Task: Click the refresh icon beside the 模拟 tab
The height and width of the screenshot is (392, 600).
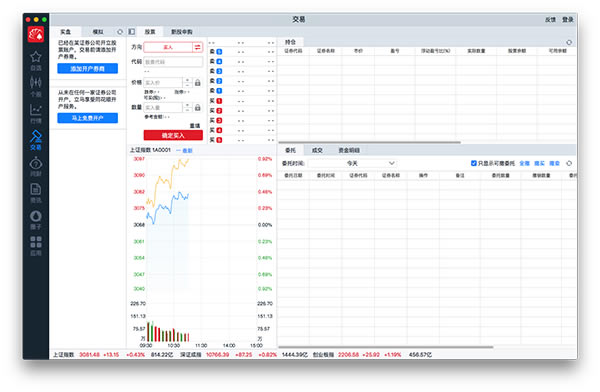Action: pos(120,32)
